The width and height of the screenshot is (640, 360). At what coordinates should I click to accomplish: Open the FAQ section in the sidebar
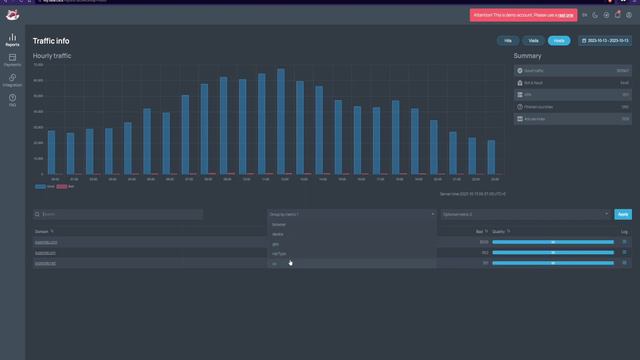pyautogui.click(x=12, y=100)
